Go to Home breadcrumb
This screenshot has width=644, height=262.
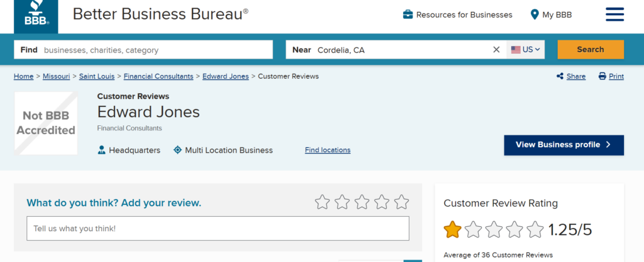pyautogui.click(x=23, y=76)
